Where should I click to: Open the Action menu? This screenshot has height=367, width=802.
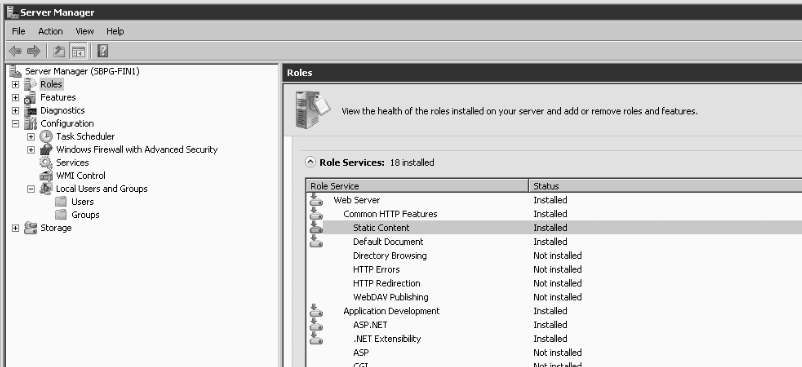(50, 31)
